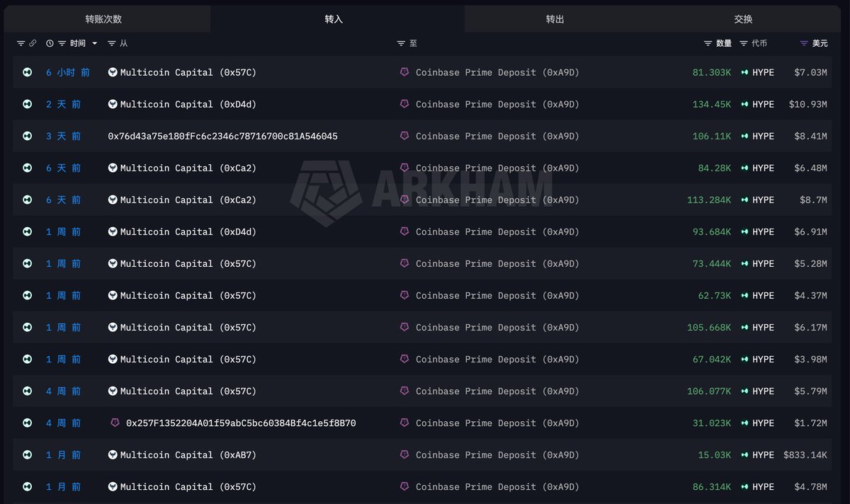Image resolution: width=850 pixels, height=504 pixels.
Task: Click Multicoin Capital logo in 2 天 前 row
Action: tap(113, 104)
